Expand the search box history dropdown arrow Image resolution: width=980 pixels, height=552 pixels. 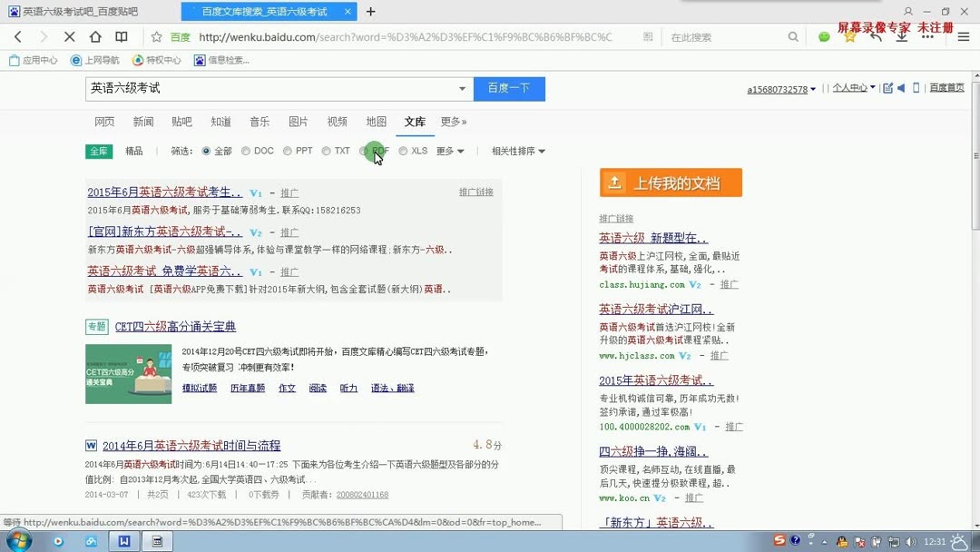(463, 88)
